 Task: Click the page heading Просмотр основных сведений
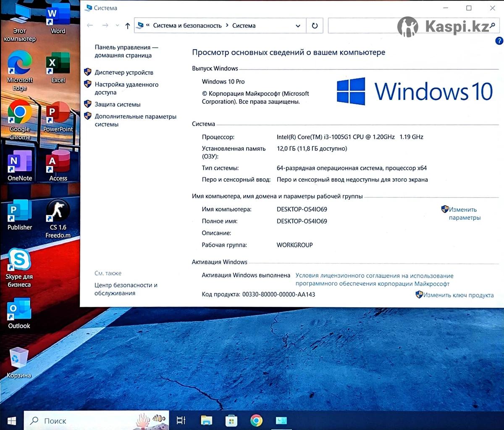tap(289, 53)
